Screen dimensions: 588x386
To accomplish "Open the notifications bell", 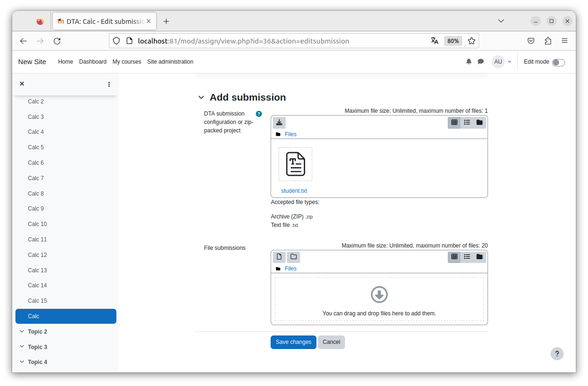I will (469, 62).
